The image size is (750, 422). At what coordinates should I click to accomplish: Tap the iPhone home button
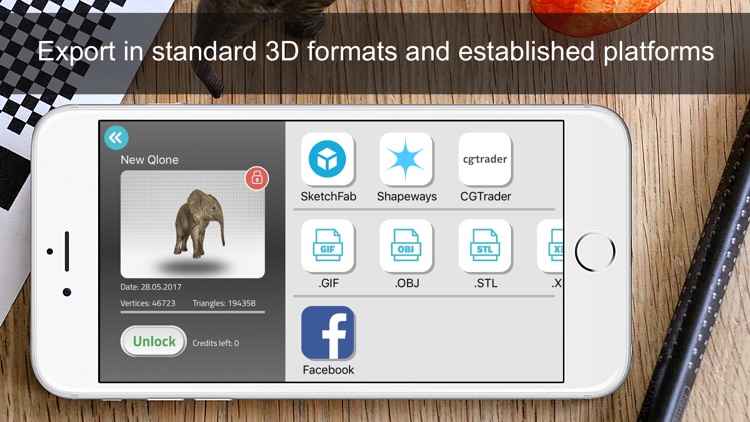pyautogui.click(x=595, y=251)
